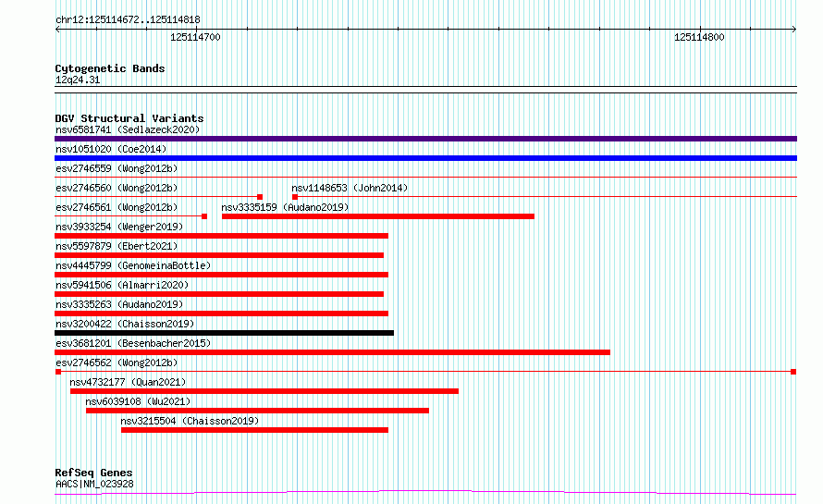This screenshot has width=823, height=504.
Task: Click the 12q24.31 cytogenetic band label
Action: click(78, 80)
